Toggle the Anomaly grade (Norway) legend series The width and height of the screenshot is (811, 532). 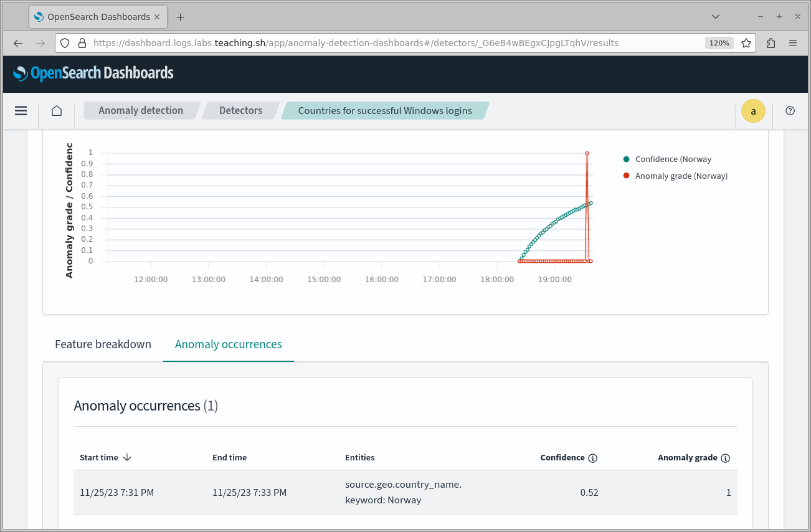point(681,176)
